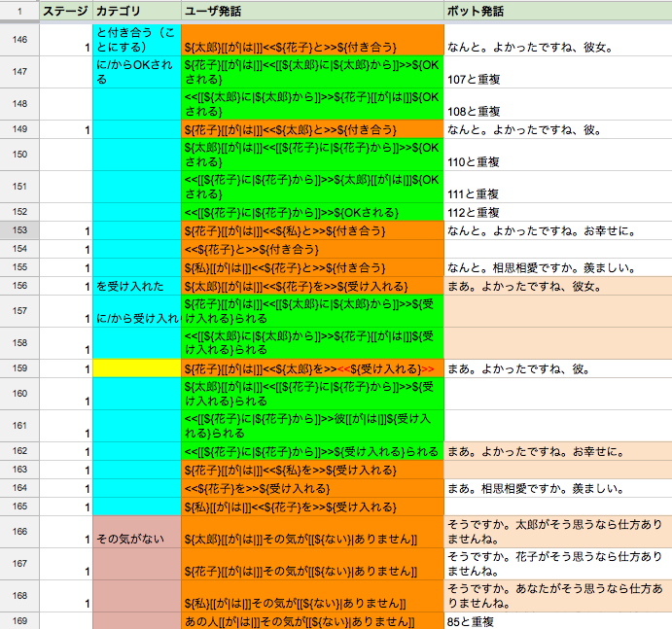Click bot cell 107と重複
The image size is (672, 629).
click(558, 72)
